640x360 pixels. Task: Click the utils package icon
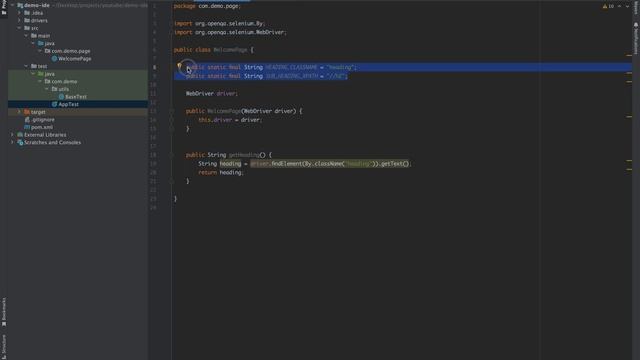point(54,89)
